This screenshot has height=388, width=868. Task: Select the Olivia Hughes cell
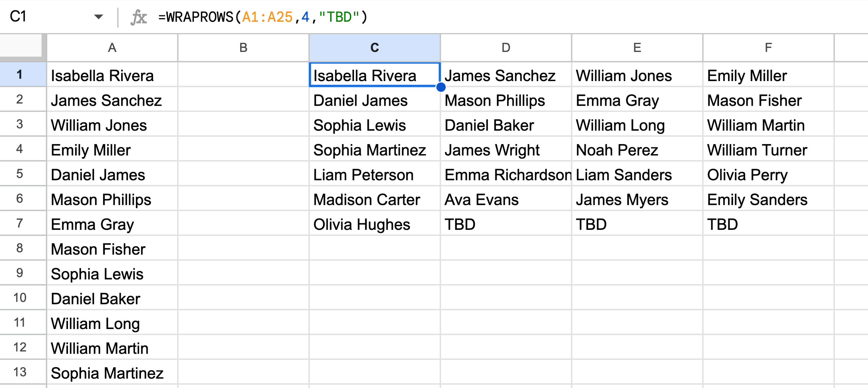[x=375, y=224]
